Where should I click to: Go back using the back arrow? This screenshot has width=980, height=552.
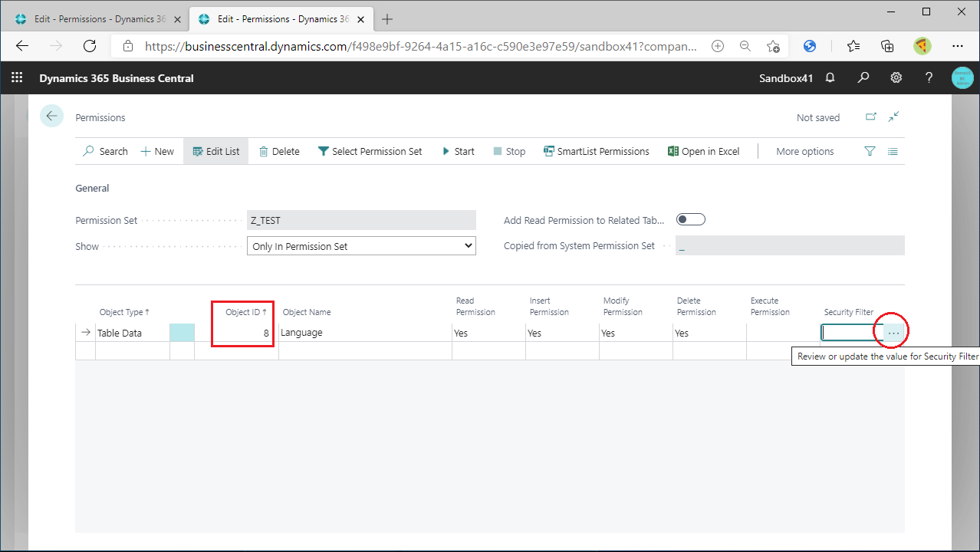[51, 116]
